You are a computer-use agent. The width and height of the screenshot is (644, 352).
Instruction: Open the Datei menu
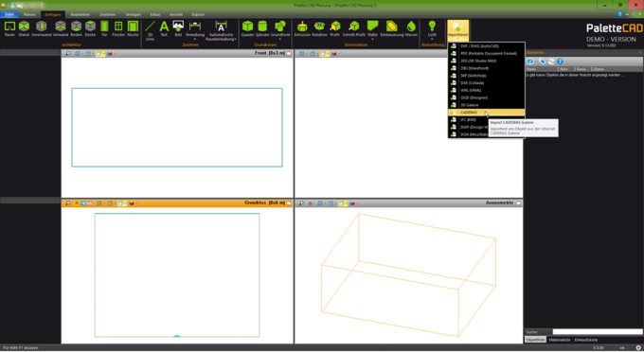coord(9,14)
